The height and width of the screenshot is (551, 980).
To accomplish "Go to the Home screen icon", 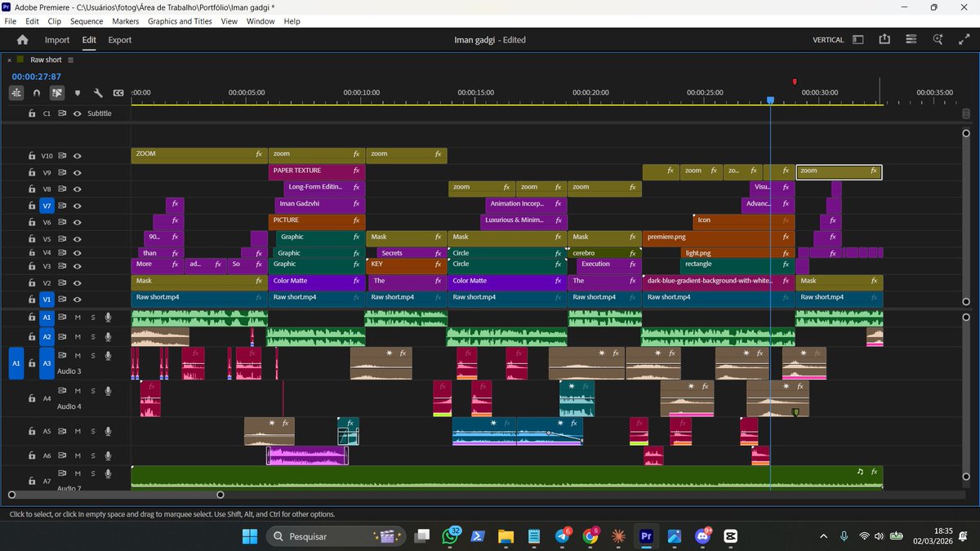I will pyautogui.click(x=22, y=39).
